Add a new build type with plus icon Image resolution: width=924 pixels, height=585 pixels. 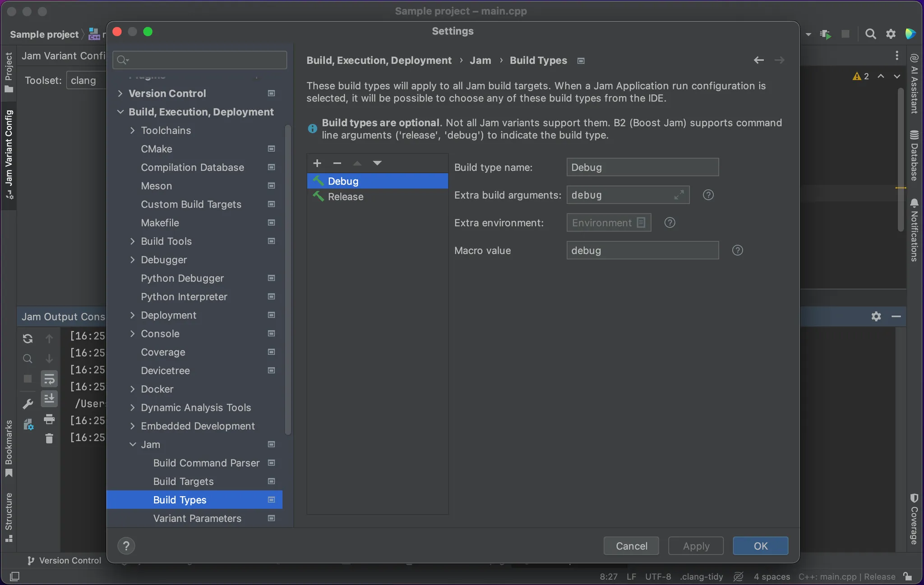[x=317, y=163]
